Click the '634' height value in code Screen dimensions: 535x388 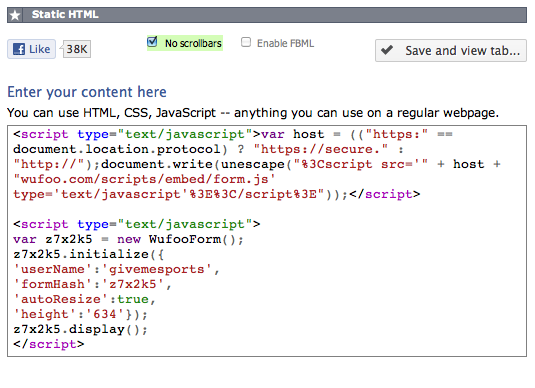105,314
